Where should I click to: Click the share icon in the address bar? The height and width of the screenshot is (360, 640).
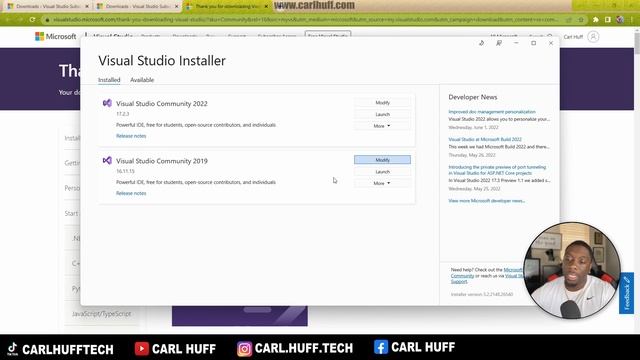569,20
